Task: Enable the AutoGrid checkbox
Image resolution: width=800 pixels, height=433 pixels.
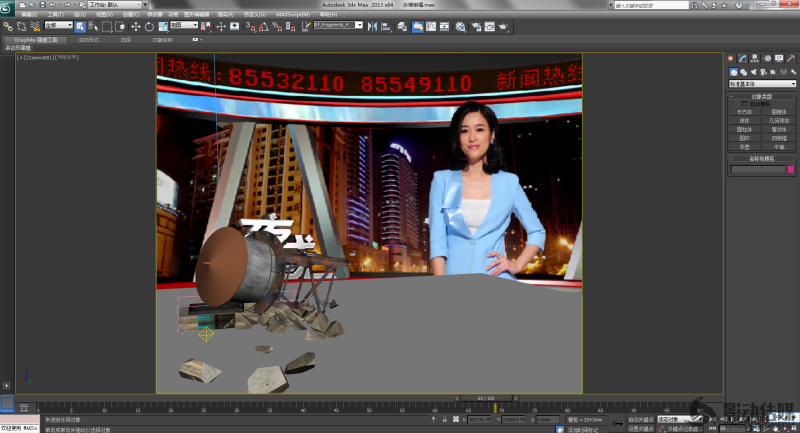Action: click(x=747, y=104)
